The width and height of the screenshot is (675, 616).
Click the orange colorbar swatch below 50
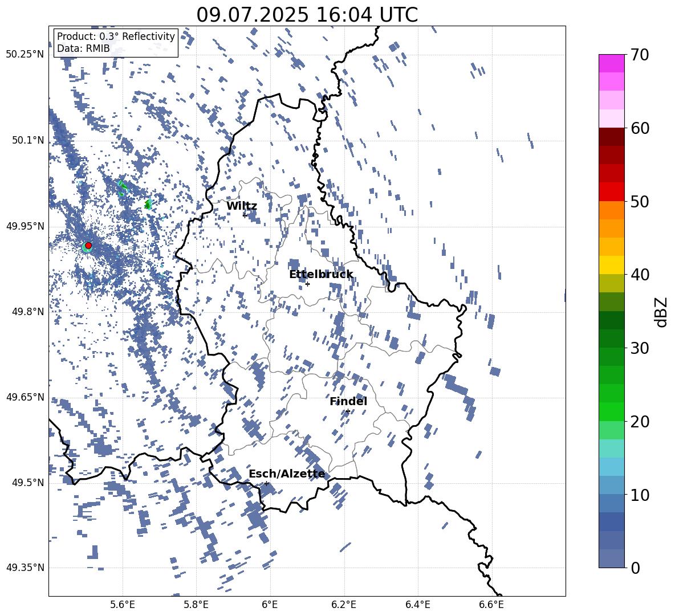point(611,210)
